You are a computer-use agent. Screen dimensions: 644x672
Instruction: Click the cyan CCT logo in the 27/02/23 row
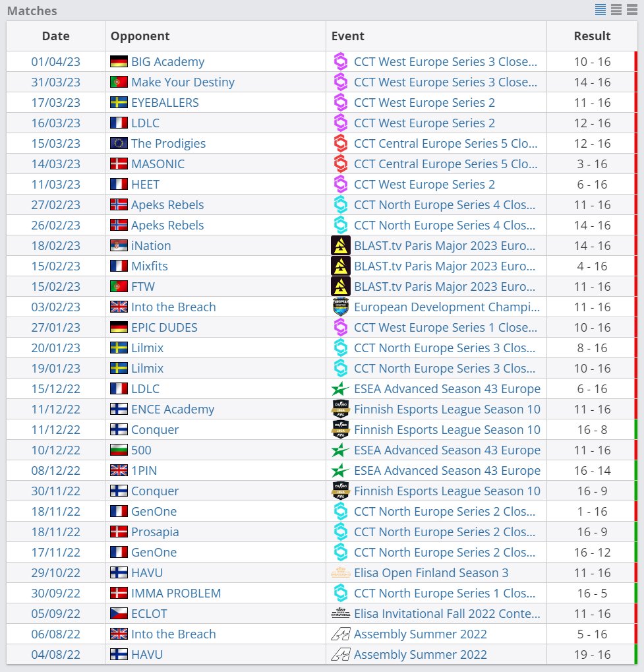341,204
